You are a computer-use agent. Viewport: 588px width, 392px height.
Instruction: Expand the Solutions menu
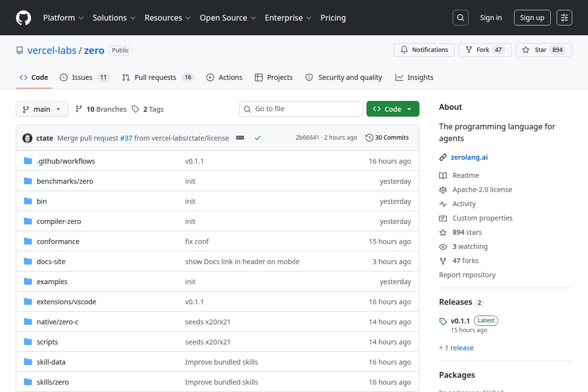click(114, 18)
